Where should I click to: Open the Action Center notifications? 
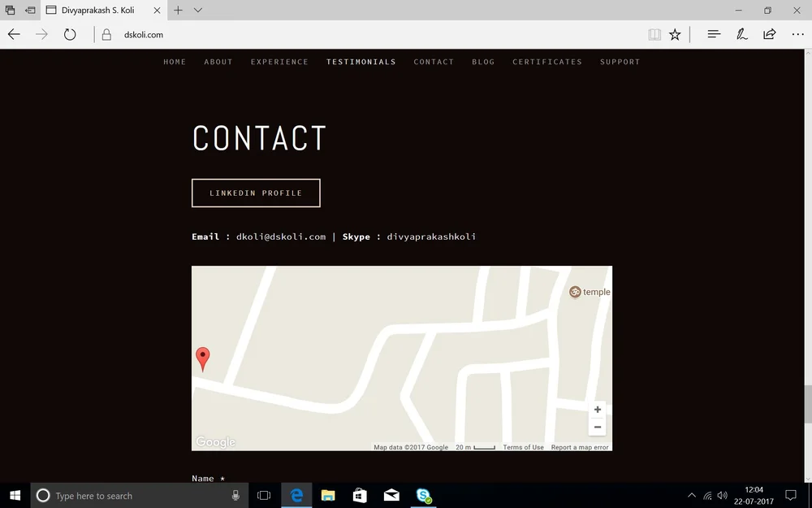790,494
